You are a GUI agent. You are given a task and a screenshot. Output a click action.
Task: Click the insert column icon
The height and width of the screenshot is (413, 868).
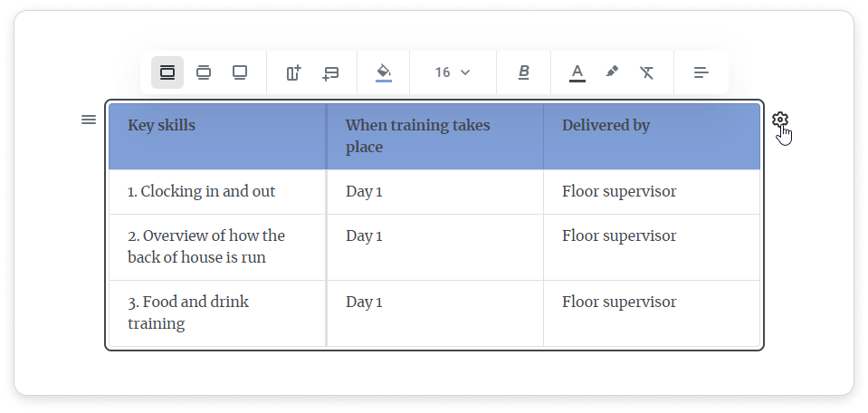point(293,72)
